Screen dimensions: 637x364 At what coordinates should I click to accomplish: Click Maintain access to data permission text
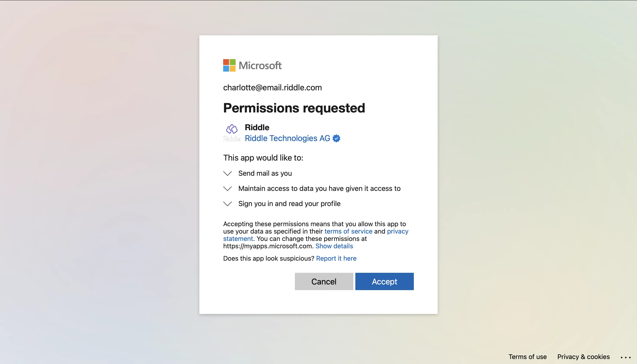tap(319, 188)
